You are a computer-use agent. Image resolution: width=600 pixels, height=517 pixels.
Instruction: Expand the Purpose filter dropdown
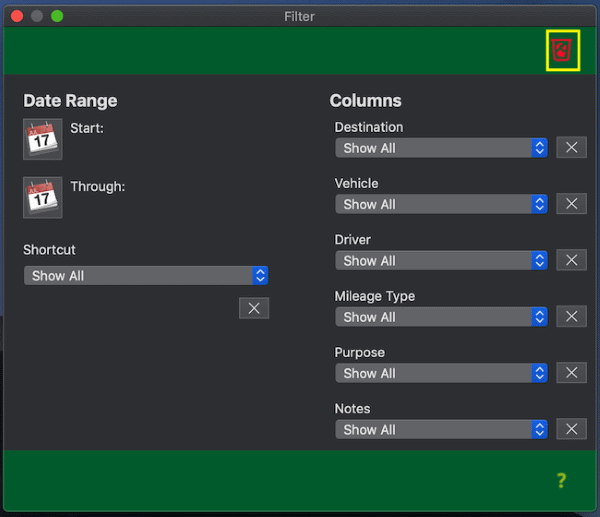(x=441, y=373)
